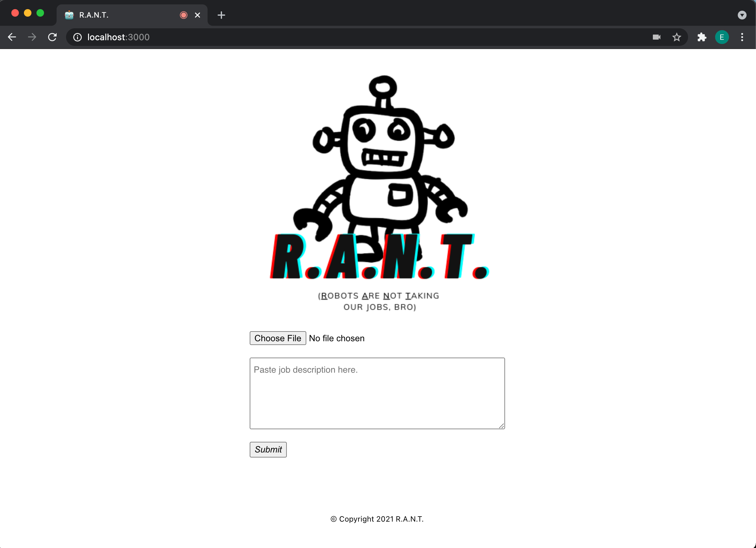Image resolution: width=756 pixels, height=548 pixels.
Task: Reload the localhost page
Action: (52, 37)
